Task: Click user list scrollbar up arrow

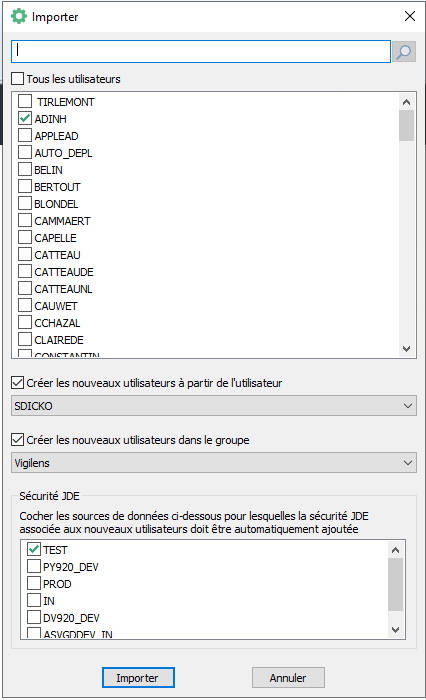Action: coord(406,102)
